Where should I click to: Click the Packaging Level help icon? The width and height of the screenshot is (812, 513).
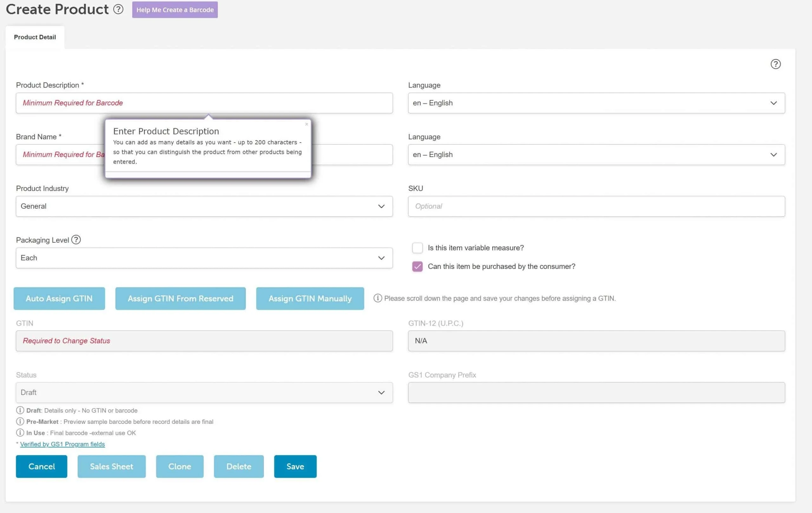(76, 240)
